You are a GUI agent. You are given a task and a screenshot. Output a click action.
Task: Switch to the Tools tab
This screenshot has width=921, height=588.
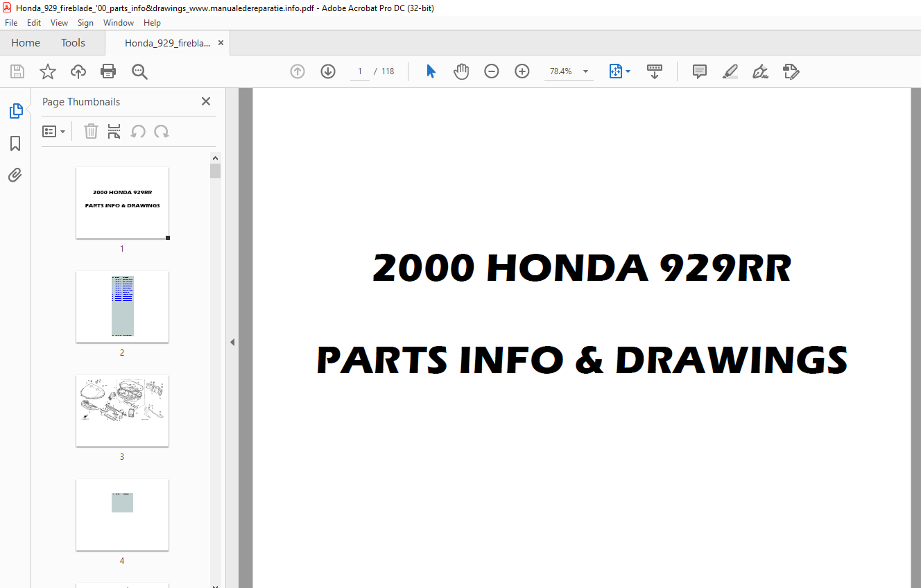(x=73, y=43)
